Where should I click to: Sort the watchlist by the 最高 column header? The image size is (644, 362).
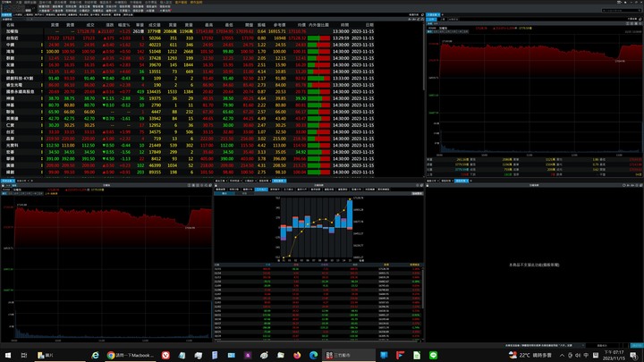coord(208,25)
